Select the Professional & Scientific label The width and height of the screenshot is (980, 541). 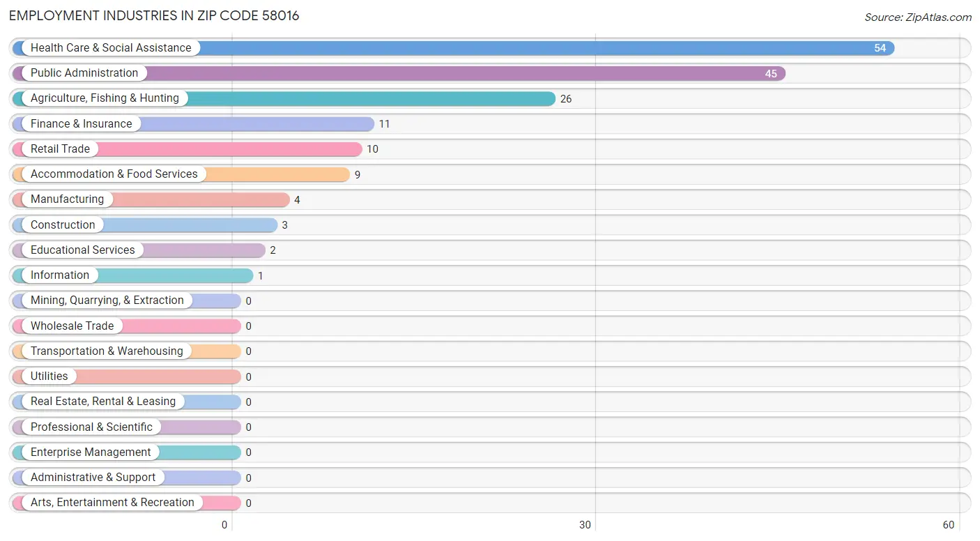tap(91, 427)
